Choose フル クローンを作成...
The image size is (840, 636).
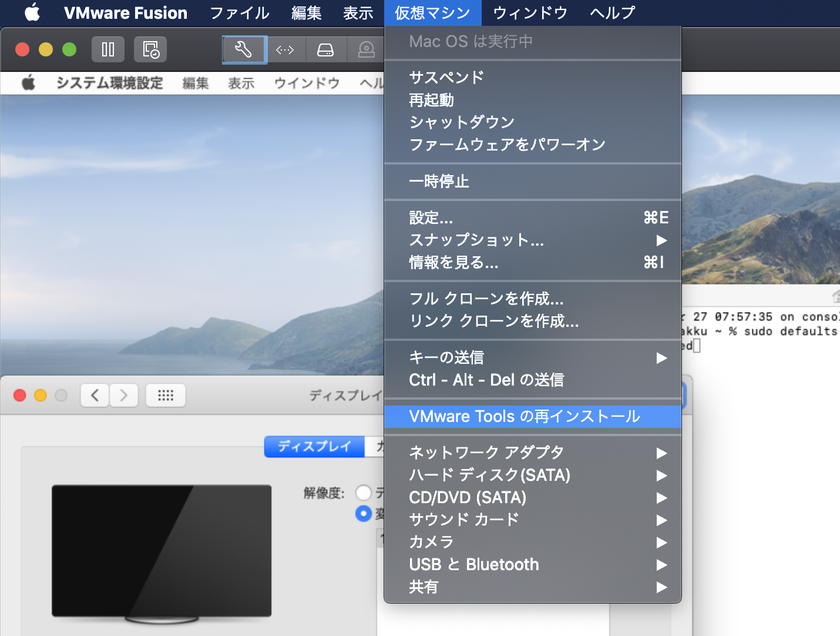(x=533, y=299)
